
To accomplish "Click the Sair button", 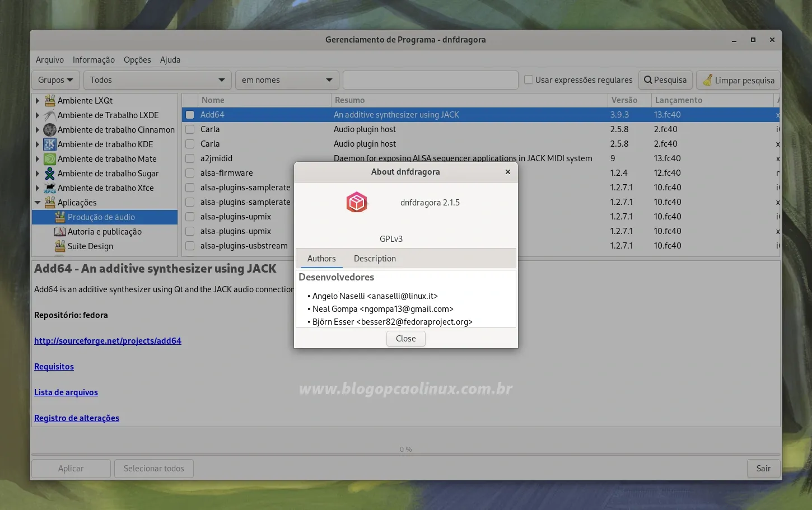I will tap(764, 469).
